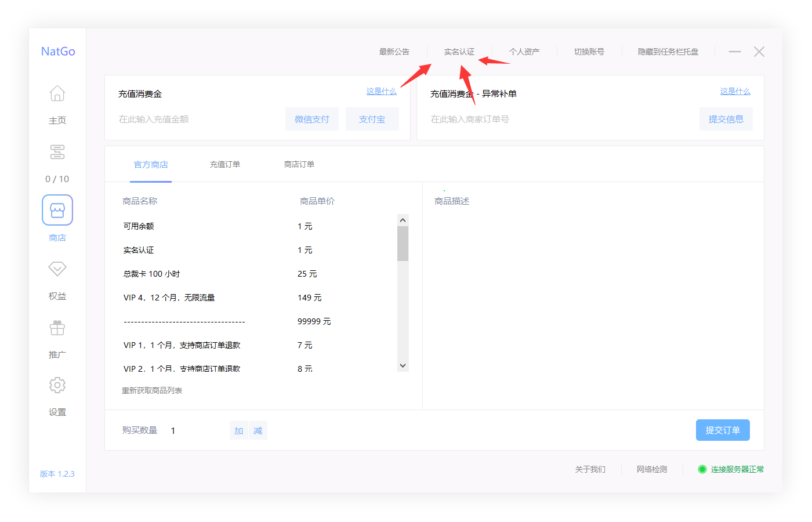The image size is (812, 522).
Task: Select 切换账号 to switch account
Action: (589, 52)
